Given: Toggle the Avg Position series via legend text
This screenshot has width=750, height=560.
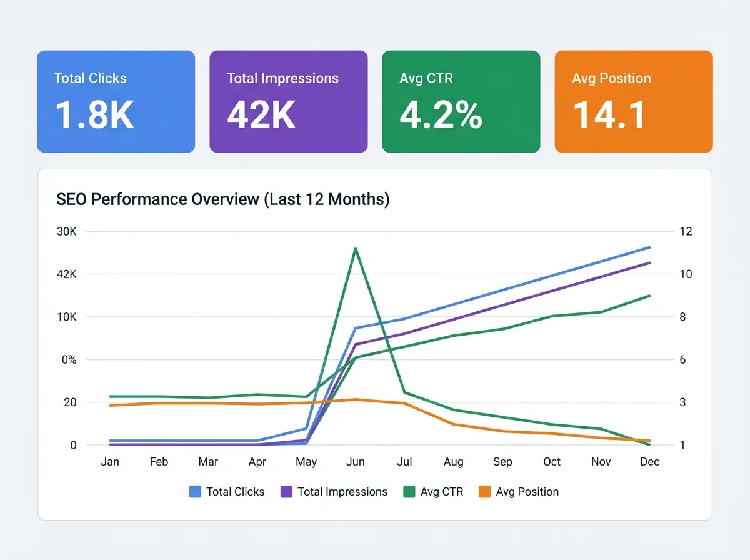Looking at the screenshot, I should pos(527,492).
